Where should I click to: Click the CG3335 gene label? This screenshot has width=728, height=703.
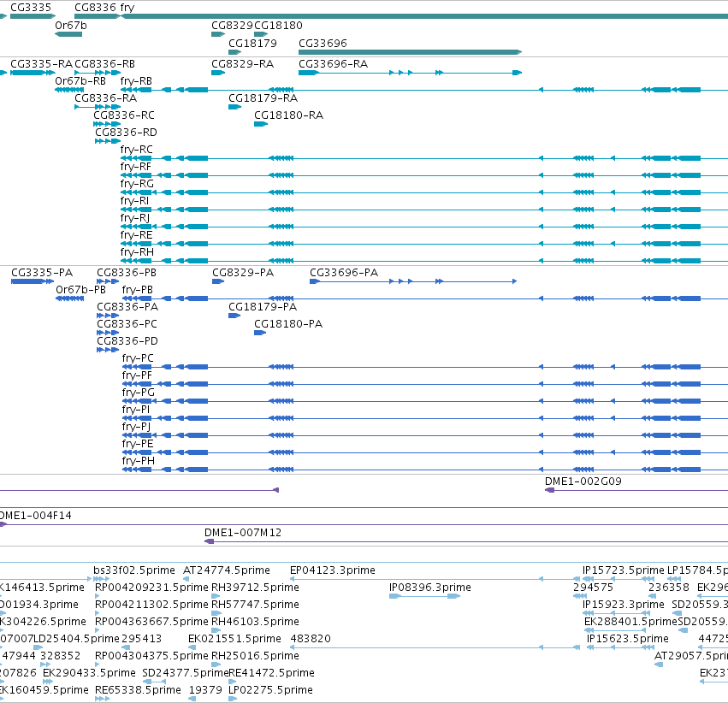[x=31, y=8]
